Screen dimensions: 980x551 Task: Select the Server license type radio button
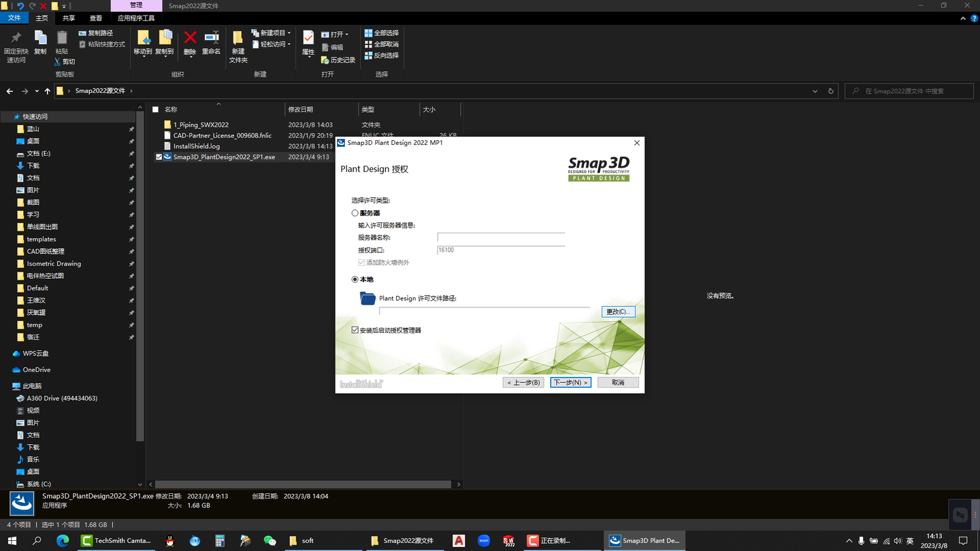pyautogui.click(x=355, y=213)
